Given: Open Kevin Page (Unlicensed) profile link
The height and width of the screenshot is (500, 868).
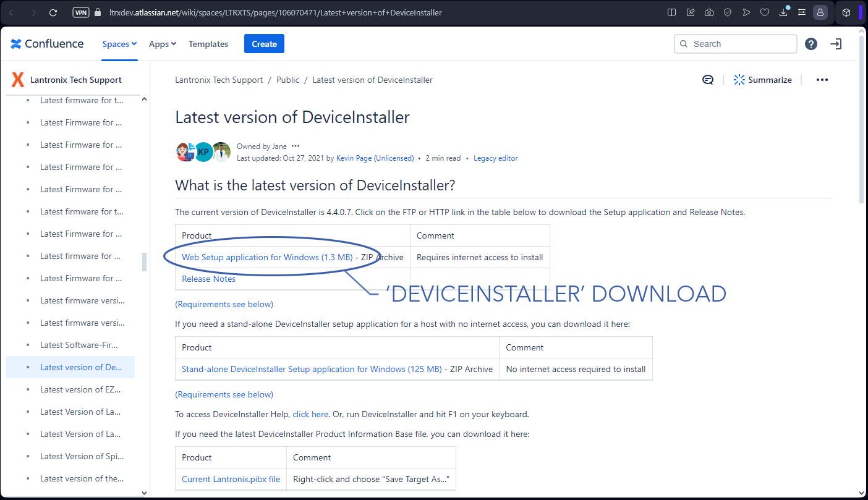Looking at the screenshot, I should [x=375, y=158].
